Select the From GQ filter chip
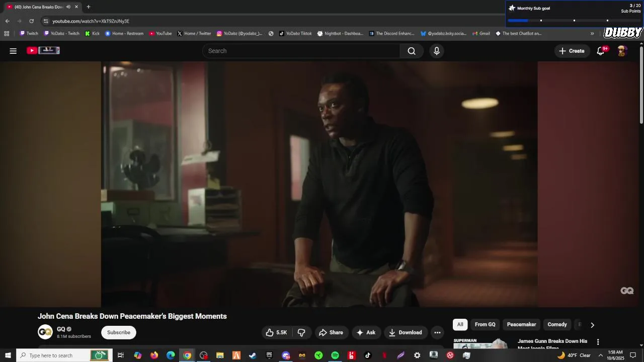Screen dimensions: 644x362 point(485,325)
